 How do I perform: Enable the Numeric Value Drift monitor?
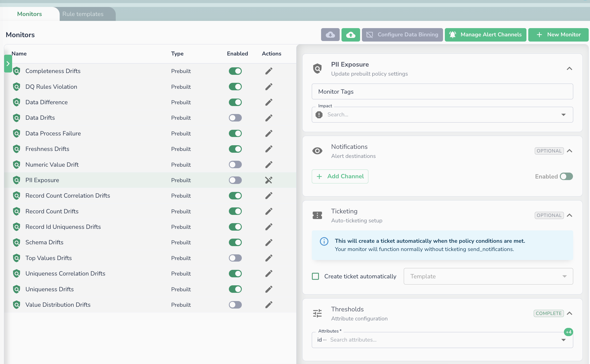235,165
